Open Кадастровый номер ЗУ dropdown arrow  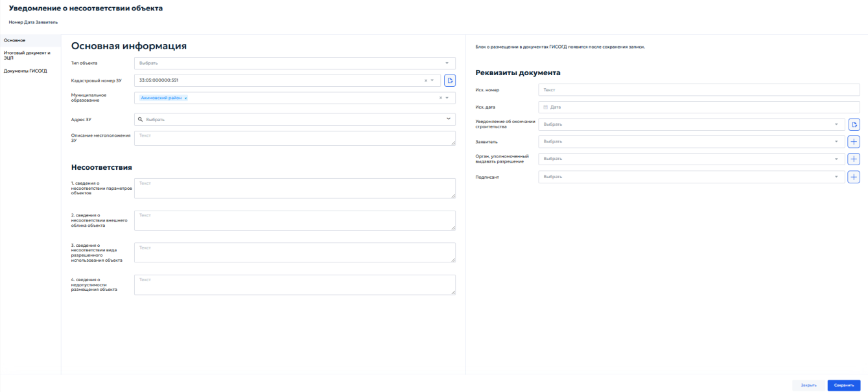pos(432,80)
